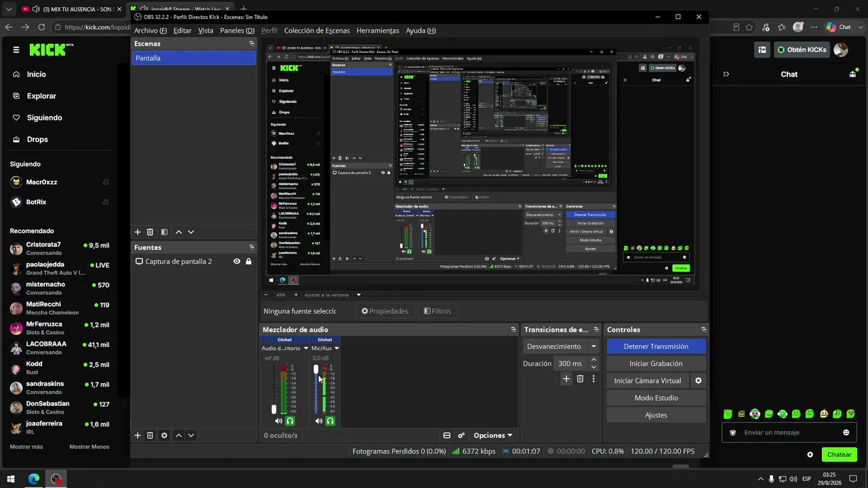The height and width of the screenshot is (488, 868).
Task: Open Kick chat settings gear
Action: coord(810,455)
